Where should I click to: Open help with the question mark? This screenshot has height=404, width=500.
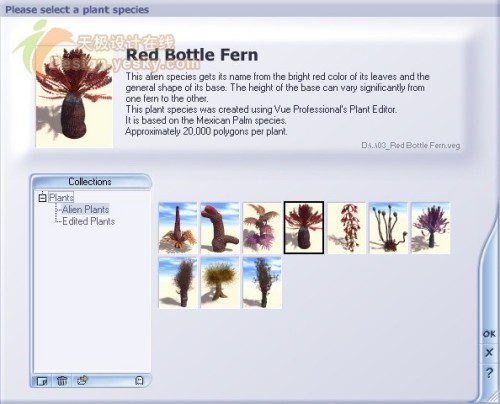[489, 373]
